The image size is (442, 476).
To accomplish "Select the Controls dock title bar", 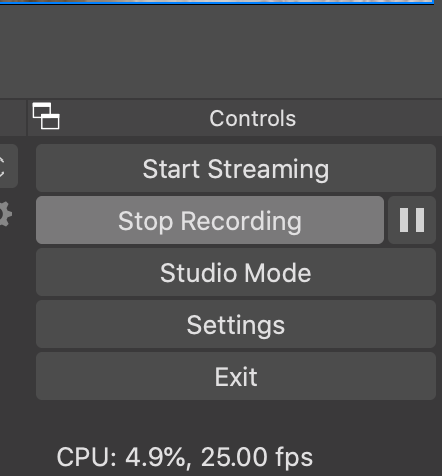I will point(235,118).
